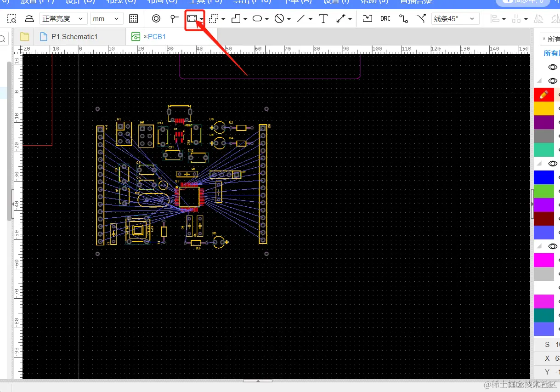The width and height of the screenshot is (560, 392).
Task: Expand the board outline tool dropdown arrow
Action: coord(202,19)
